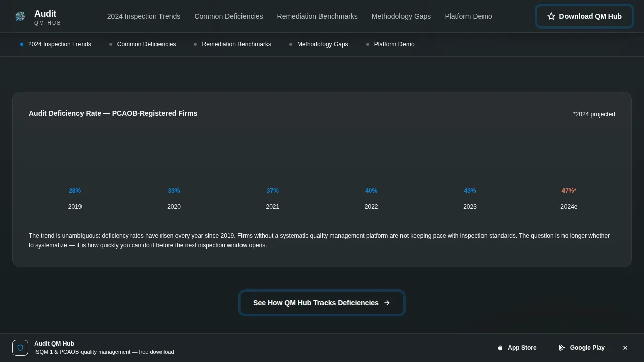Click the 2024e year label
The image size is (644, 362).
[x=569, y=207]
